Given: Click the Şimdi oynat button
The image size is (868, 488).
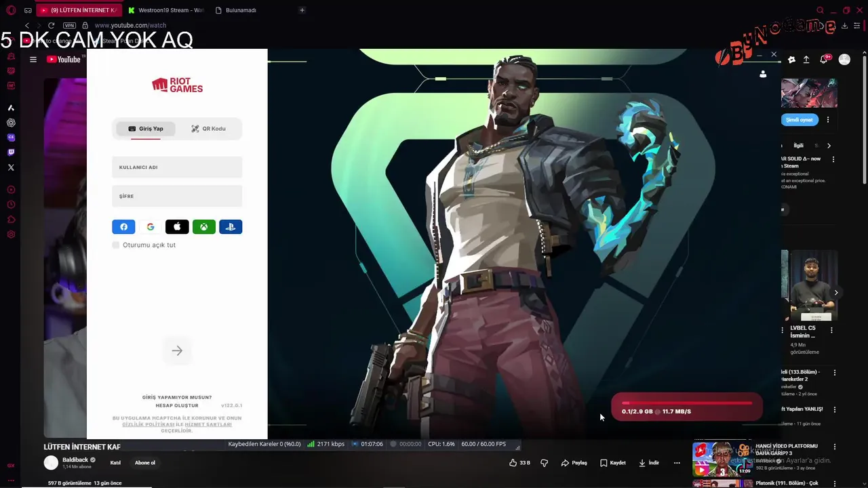Looking at the screenshot, I should tap(800, 120).
